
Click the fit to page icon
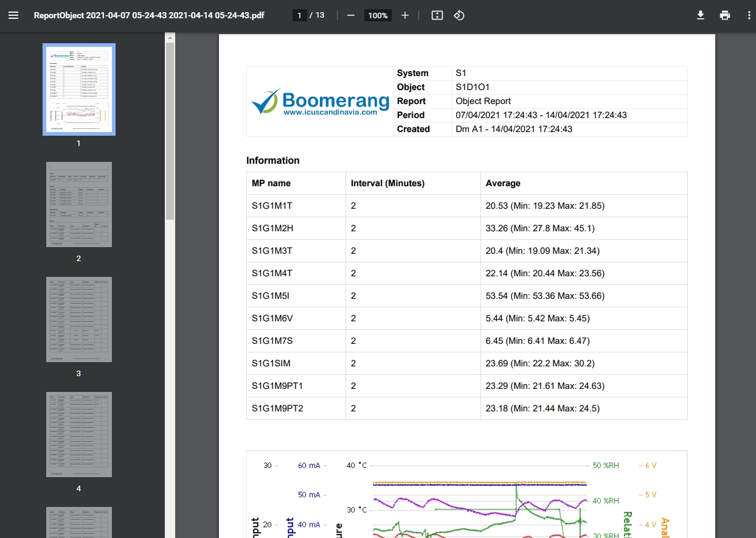437,15
